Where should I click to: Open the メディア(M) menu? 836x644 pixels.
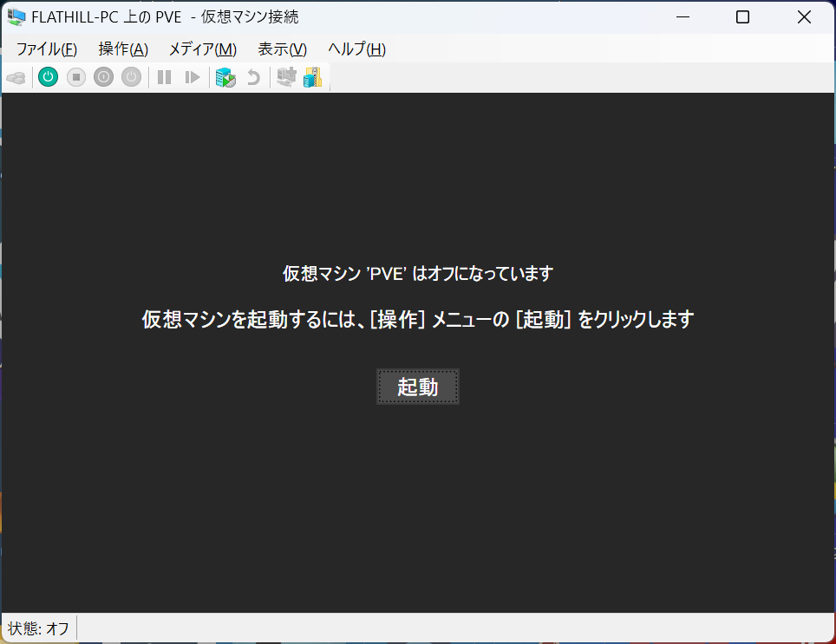pos(203,49)
